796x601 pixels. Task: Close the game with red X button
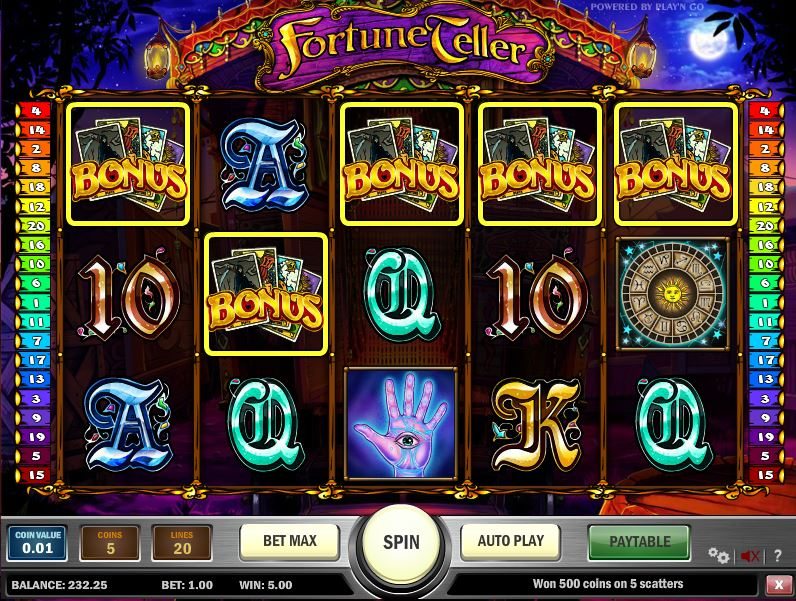pos(779,585)
